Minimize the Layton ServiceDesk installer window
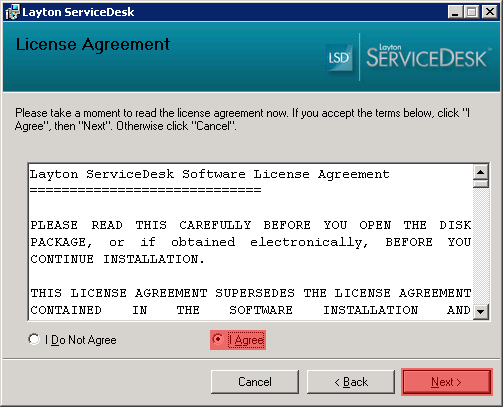Viewport: 503px width, 407px height. tap(455, 12)
